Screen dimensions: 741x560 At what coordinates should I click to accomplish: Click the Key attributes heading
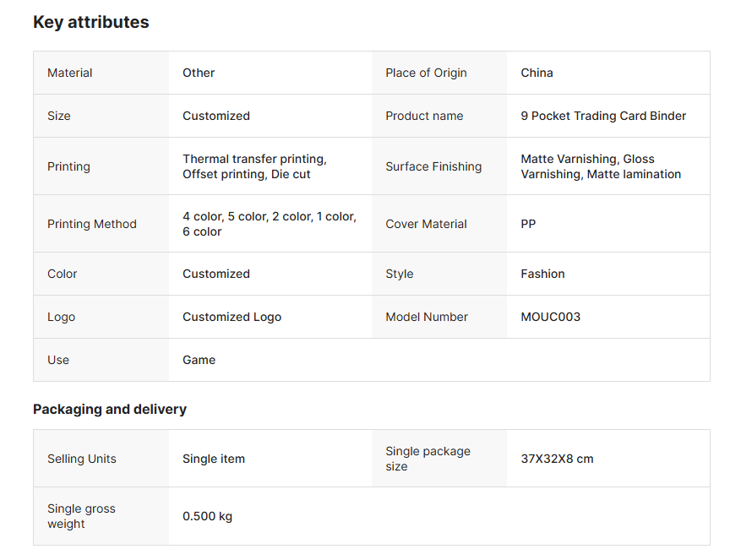coord(90,23)
